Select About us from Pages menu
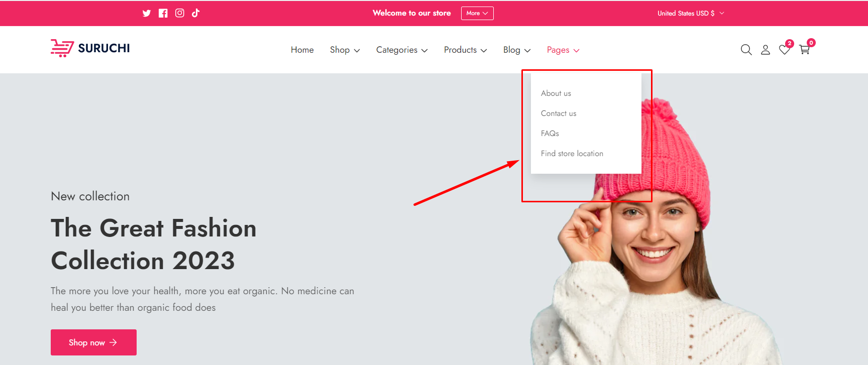The width and height of the screenshot is (868, 365). (556, 93)
